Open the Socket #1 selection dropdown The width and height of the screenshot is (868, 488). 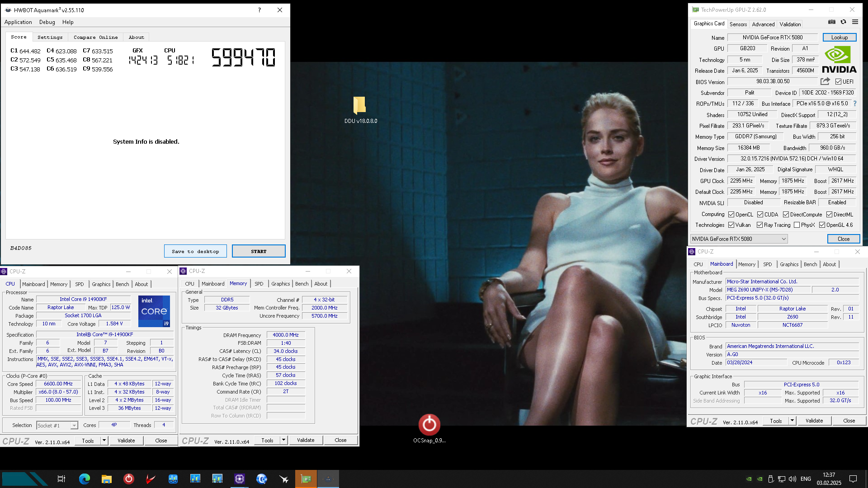tap(57, 426)
